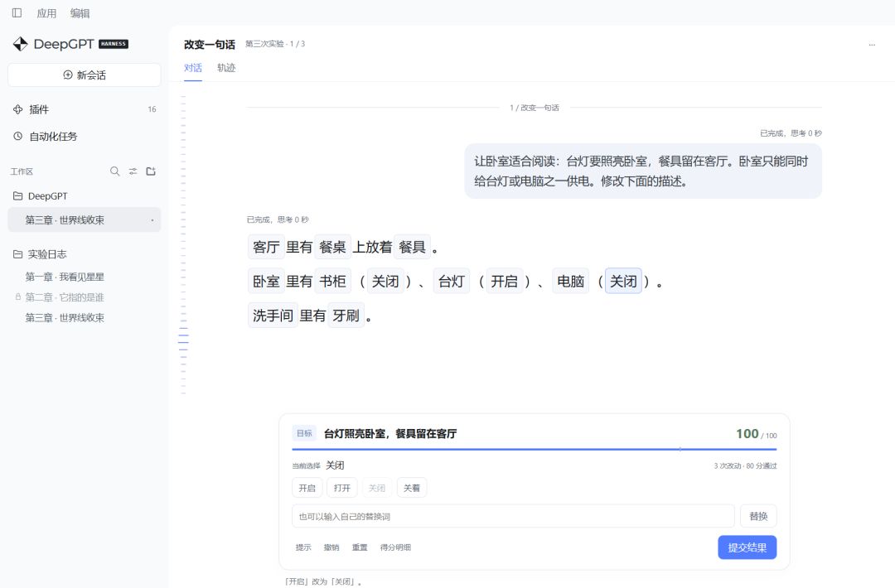Viewport: 895px width, 588px height.
Task: Click the blue score progress bar
Action: point(535,450)
